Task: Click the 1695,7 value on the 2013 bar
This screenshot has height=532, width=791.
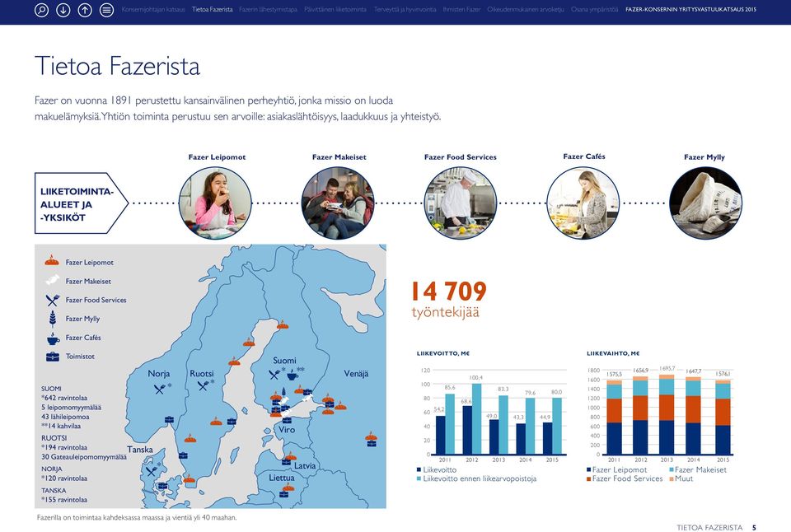Action: coord(667,369)
